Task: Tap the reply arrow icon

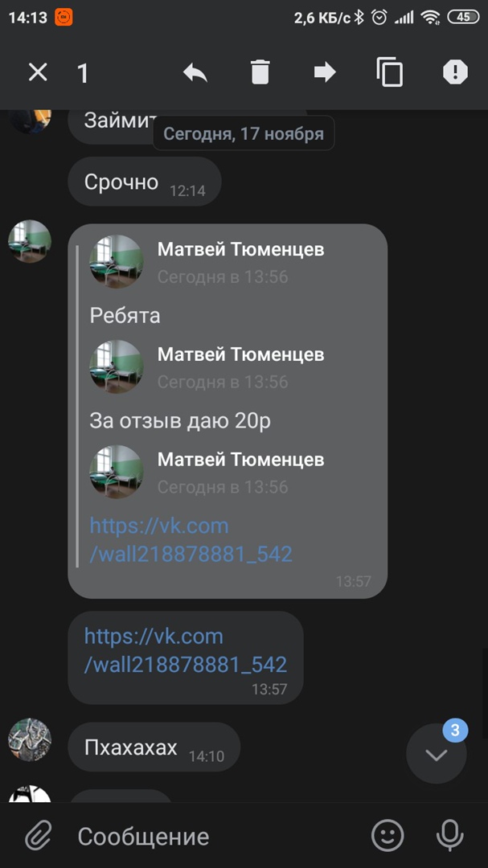Action: click(195, 72)
